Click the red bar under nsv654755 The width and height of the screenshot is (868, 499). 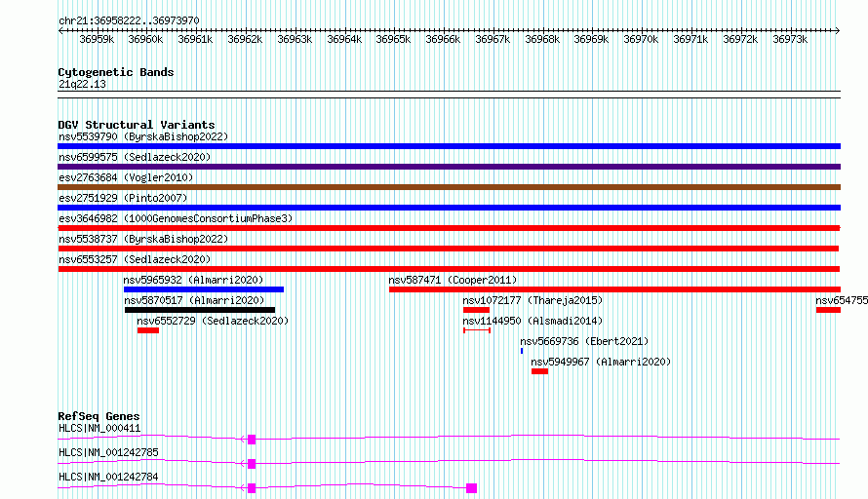[x=828, y=310]
